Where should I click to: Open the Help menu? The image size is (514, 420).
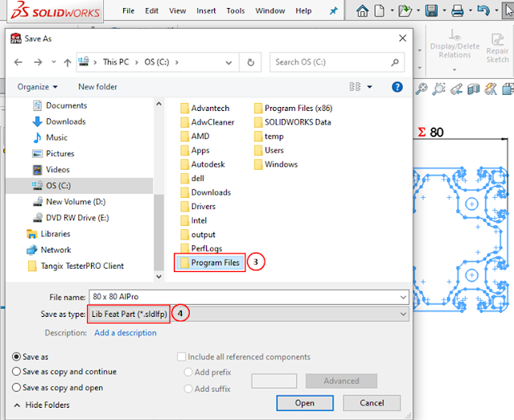coord(303,10)
